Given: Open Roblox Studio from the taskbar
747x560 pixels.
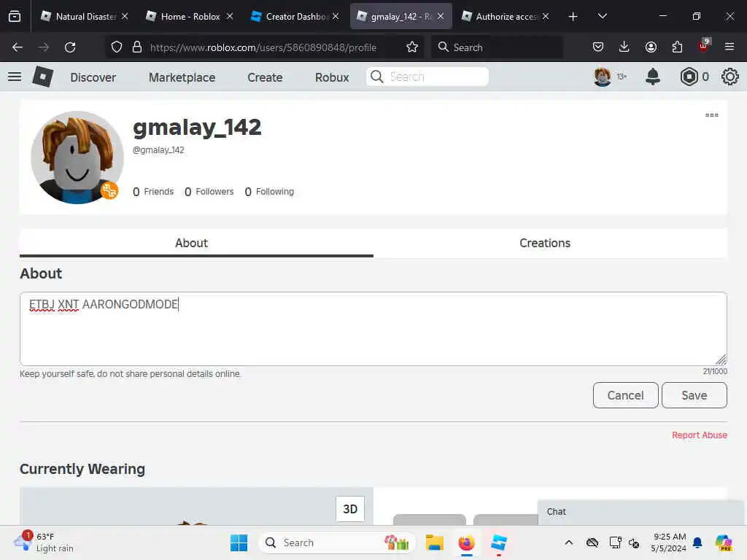Looking at the screenshot, I should tap(498, 542).
